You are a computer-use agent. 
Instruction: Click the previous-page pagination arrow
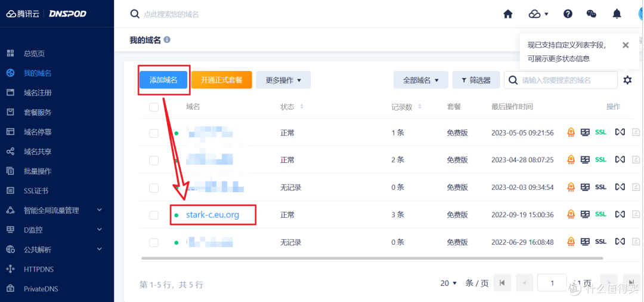tap(525, 283)
